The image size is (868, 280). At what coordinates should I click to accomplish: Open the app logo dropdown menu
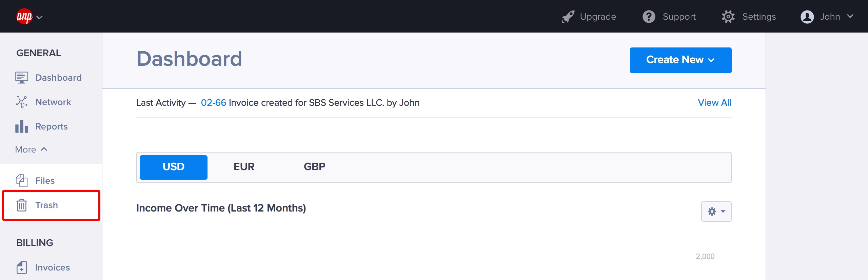[29, 17]
